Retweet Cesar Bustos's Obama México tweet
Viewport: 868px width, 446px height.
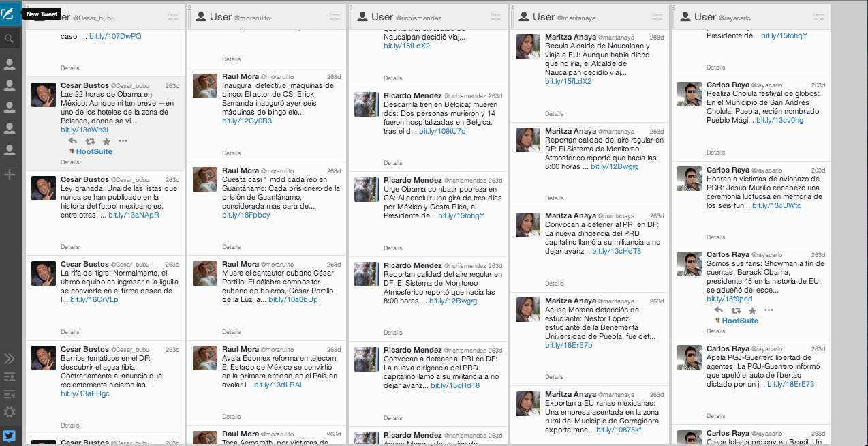[90, 141]
